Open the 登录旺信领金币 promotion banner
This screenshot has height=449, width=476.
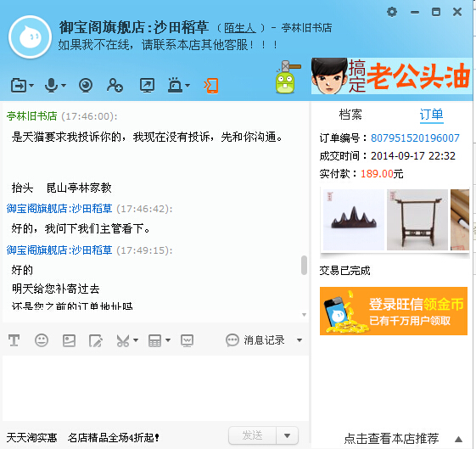coord(394,311)
